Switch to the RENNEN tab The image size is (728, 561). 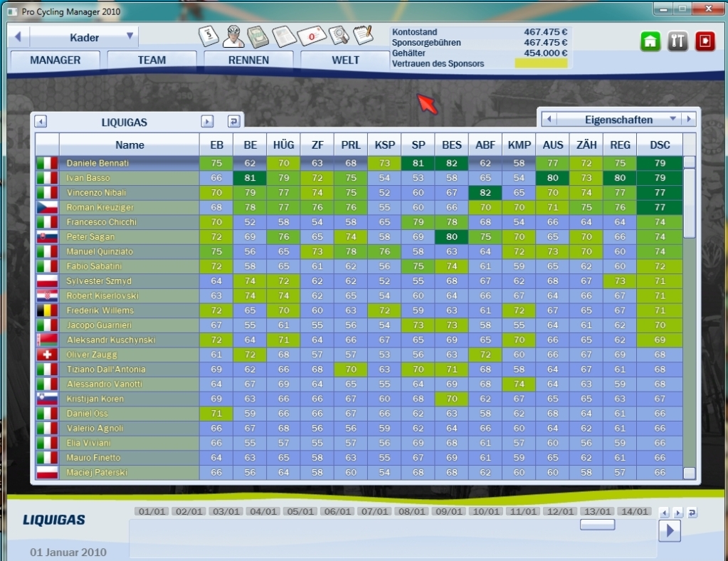click(x=248, y=61)
